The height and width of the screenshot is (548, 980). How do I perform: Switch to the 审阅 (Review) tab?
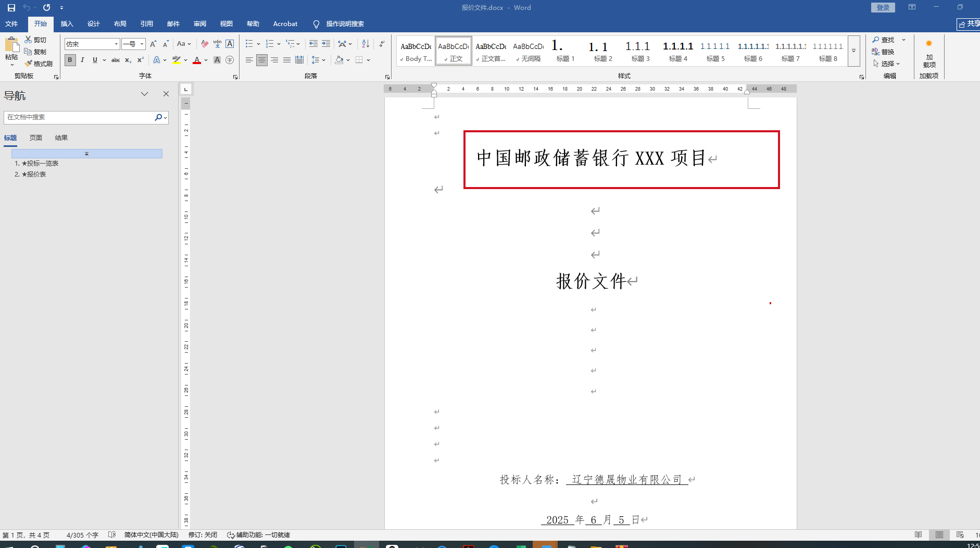point(200,24)
